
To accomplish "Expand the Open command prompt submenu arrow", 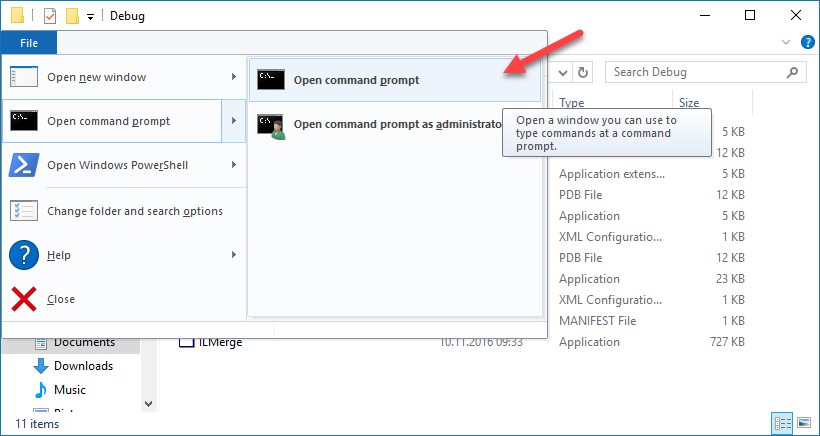I will pyautogui.click(x=234, y=121).
